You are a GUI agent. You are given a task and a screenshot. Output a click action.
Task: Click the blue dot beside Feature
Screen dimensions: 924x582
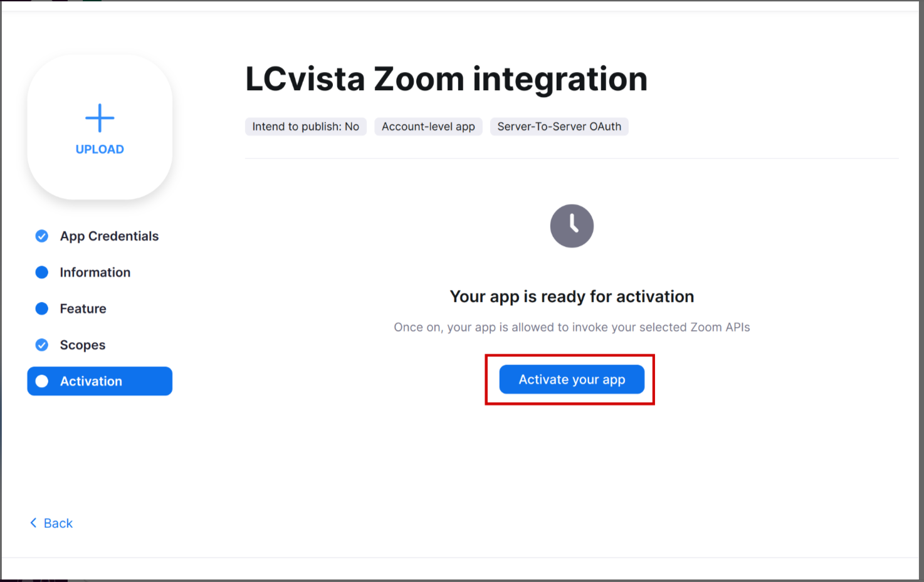tap(42, 309)
